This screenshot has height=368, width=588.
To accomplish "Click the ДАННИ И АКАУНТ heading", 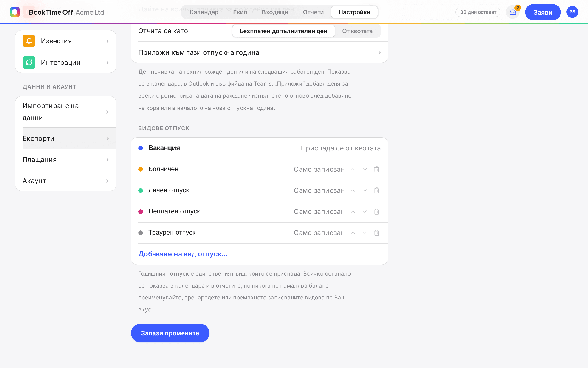I will (x=49, y=87).
